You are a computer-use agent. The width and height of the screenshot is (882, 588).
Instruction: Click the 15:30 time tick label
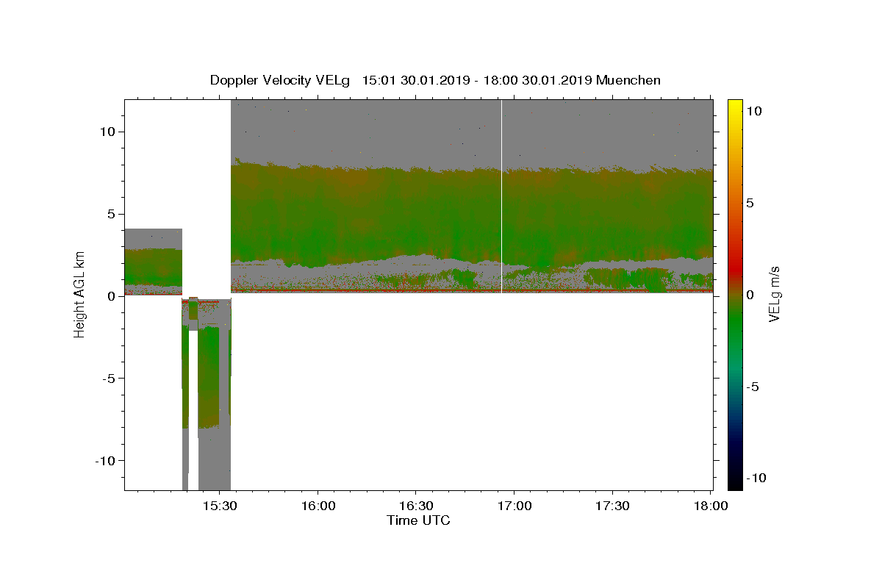click(x=220, y=506)
